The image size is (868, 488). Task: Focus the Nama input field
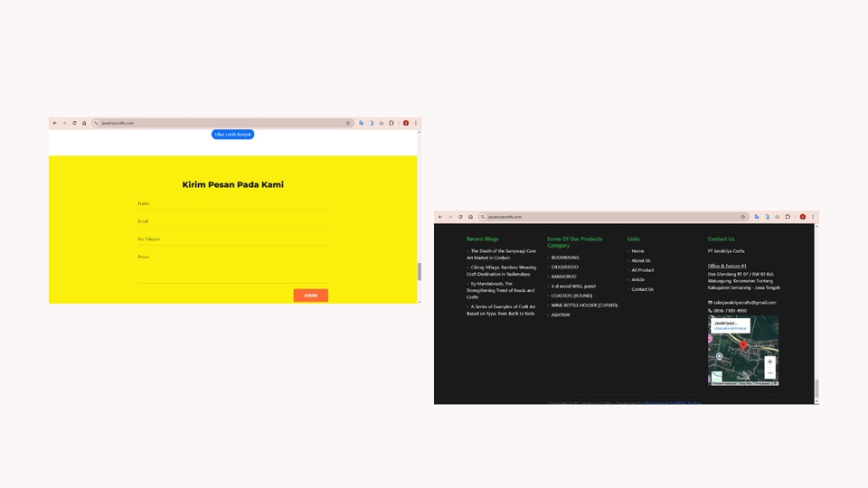coord(232,203)
